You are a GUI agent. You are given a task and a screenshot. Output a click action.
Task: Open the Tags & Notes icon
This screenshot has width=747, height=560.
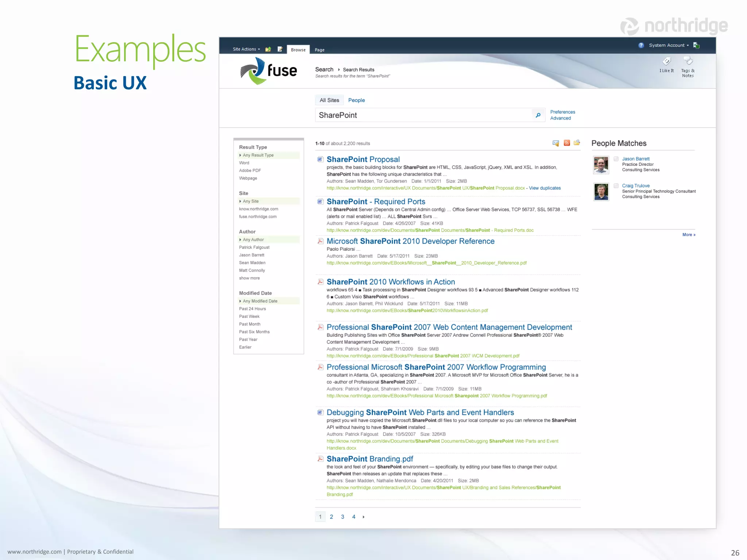coord(688,61)
